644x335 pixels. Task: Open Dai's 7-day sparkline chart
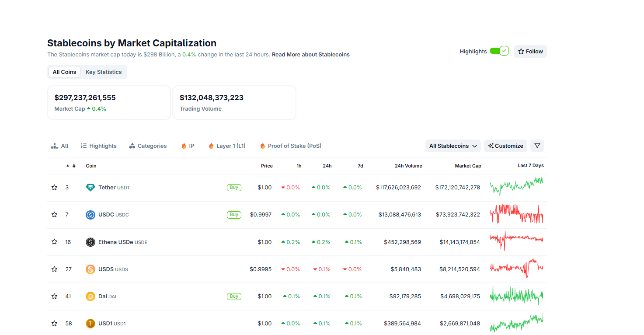[x=516, y=296]
